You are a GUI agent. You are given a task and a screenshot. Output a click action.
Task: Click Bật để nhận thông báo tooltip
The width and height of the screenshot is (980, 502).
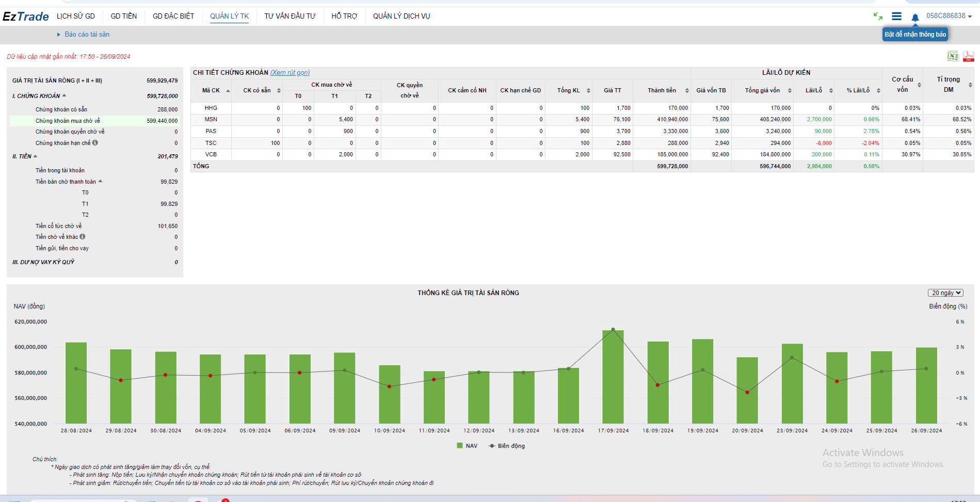pyautogui.click(x=915, y=35)
